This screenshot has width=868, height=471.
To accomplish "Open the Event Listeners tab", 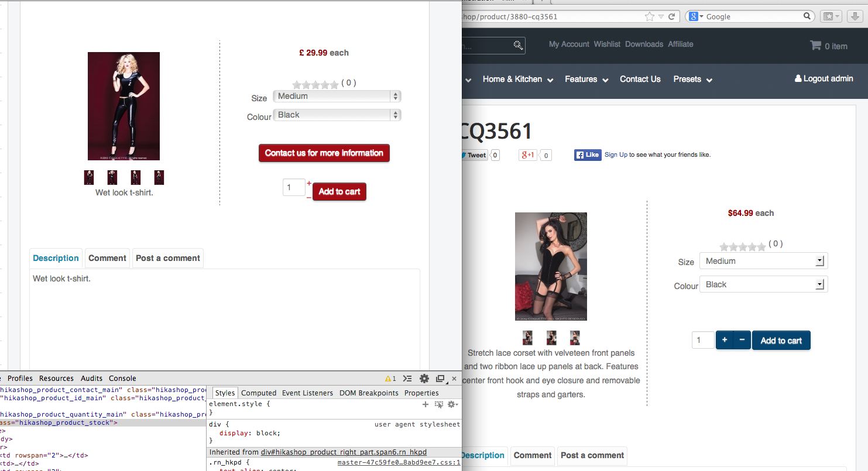I will pyautogui.click(x=307, y=393).
